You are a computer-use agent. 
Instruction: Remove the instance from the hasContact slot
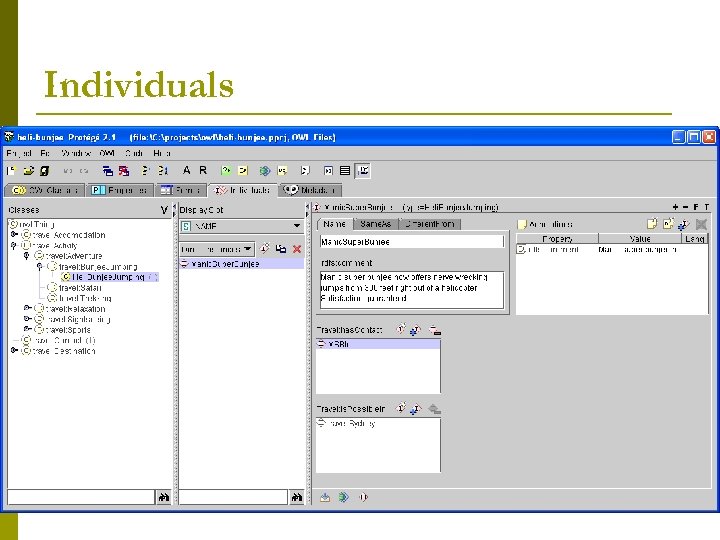pyautogui.click(x=434, y=330)
